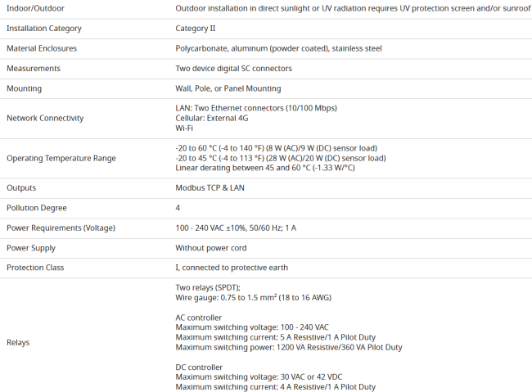
Task: Click the Relays row label
Action: (18, 342)
